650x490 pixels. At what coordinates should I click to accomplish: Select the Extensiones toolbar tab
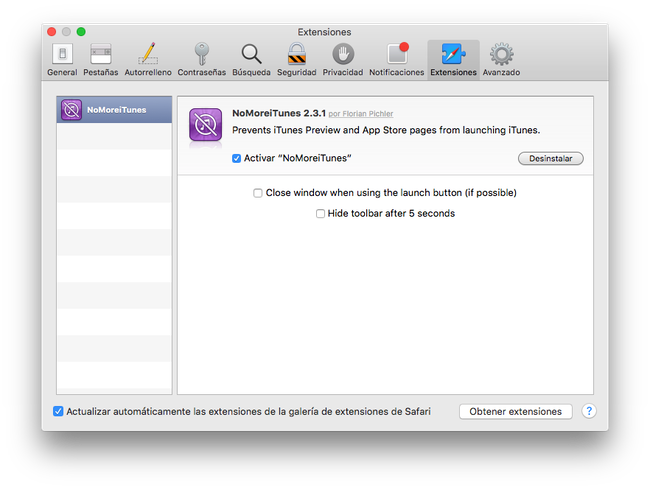point(454,60)
